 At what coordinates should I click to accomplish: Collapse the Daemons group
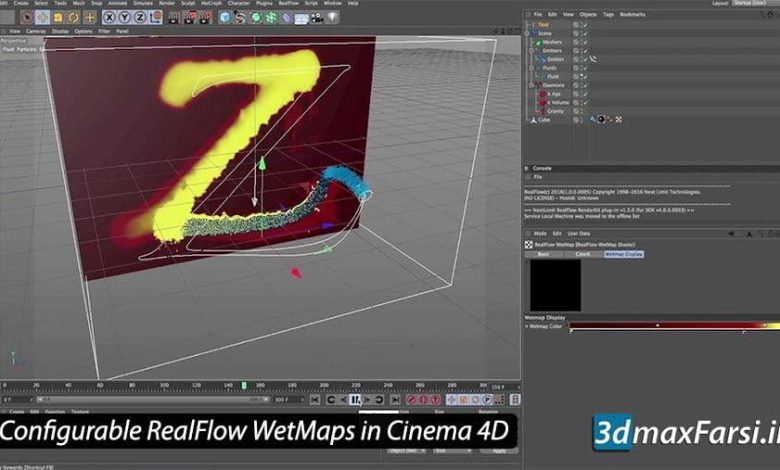click(x=531, y=86)
